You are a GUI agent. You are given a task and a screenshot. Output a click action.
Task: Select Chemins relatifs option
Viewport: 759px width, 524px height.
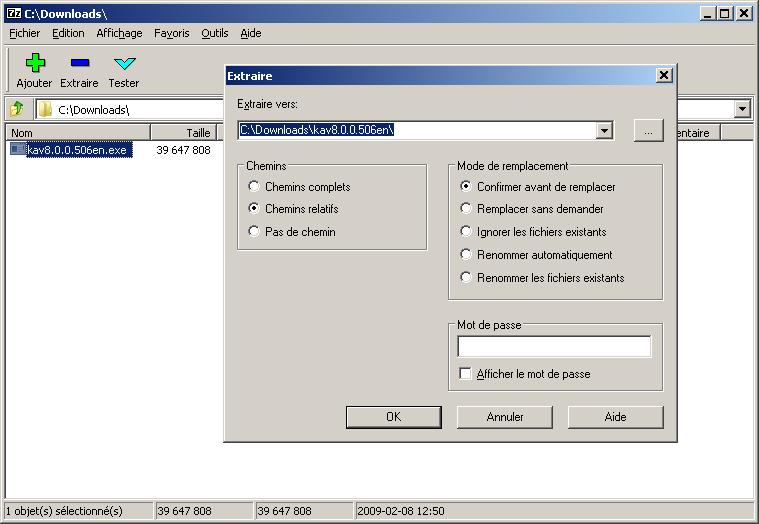(x=254, y=208)
